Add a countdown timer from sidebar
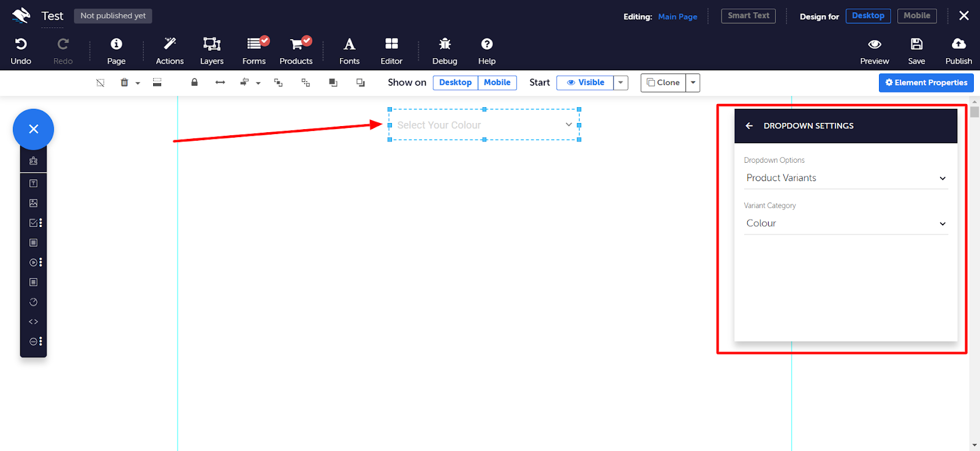Image resolution: width=980 pixels, height=451 pixels. [x=34, y=302]
